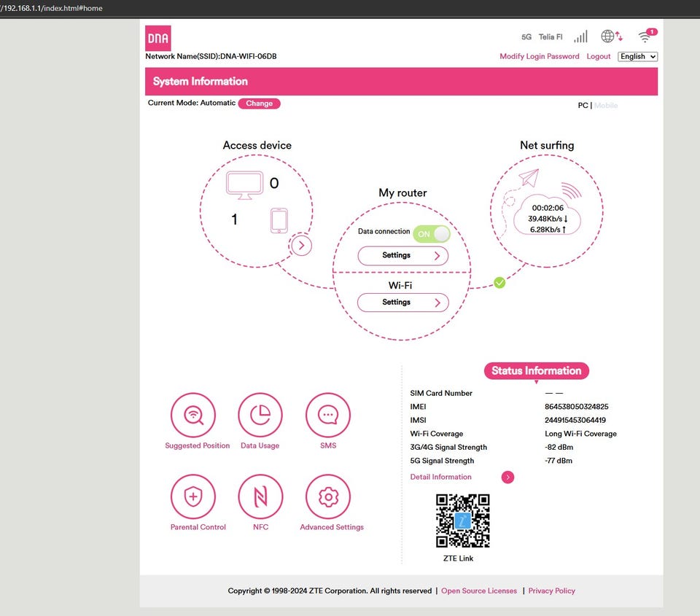Click the Telia FI operator label
Screen dimensions: 700x616
tap(551, 37)
